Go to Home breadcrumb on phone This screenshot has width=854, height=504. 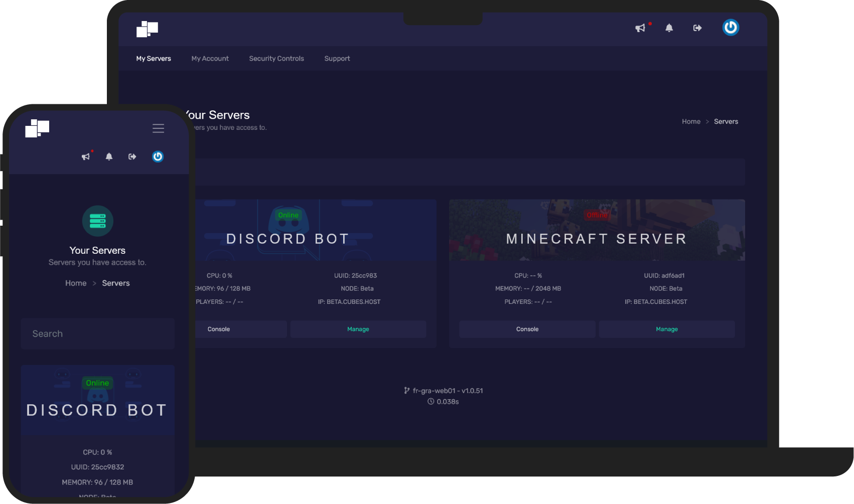tap(76, 283)
